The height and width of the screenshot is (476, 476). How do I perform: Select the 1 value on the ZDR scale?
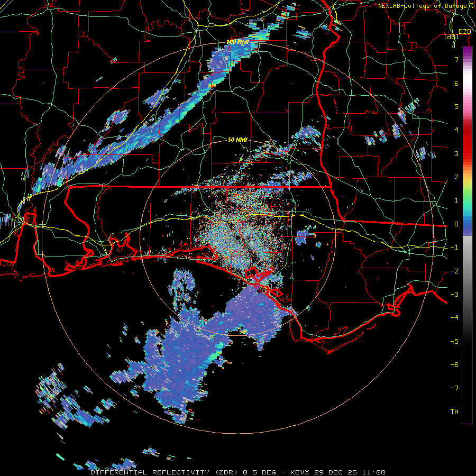tap(456, 200)
